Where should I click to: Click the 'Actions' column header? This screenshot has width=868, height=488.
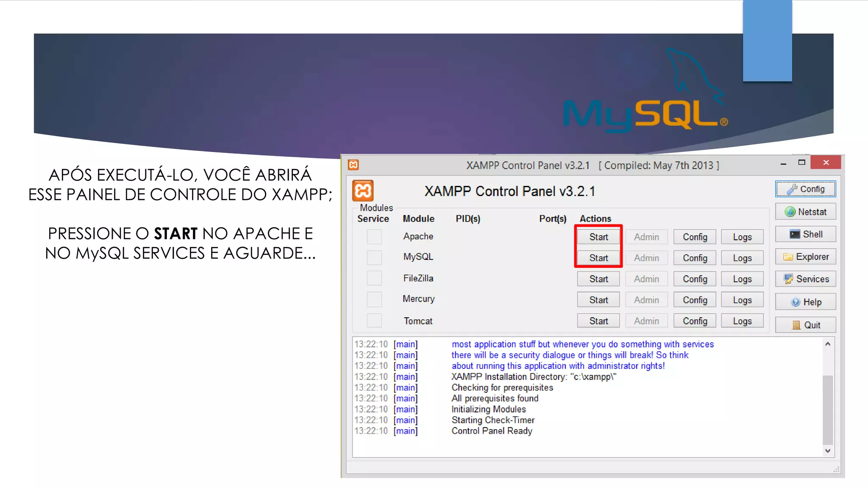(595, 219)
